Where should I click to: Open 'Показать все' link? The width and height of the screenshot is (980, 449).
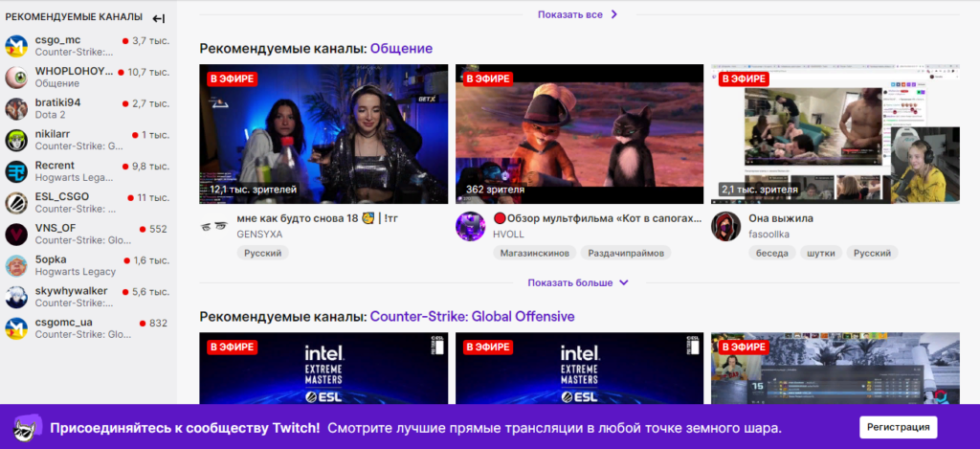pos(570,14)
